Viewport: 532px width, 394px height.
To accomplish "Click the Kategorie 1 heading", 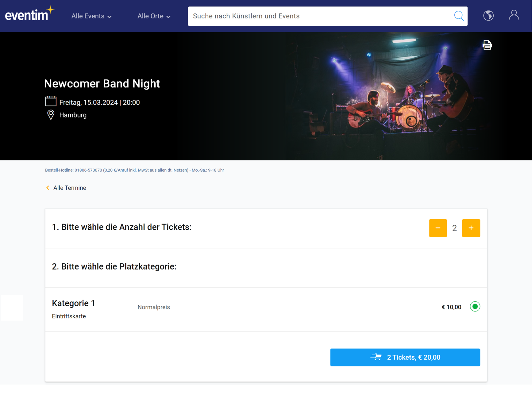I will coord(73,303).
